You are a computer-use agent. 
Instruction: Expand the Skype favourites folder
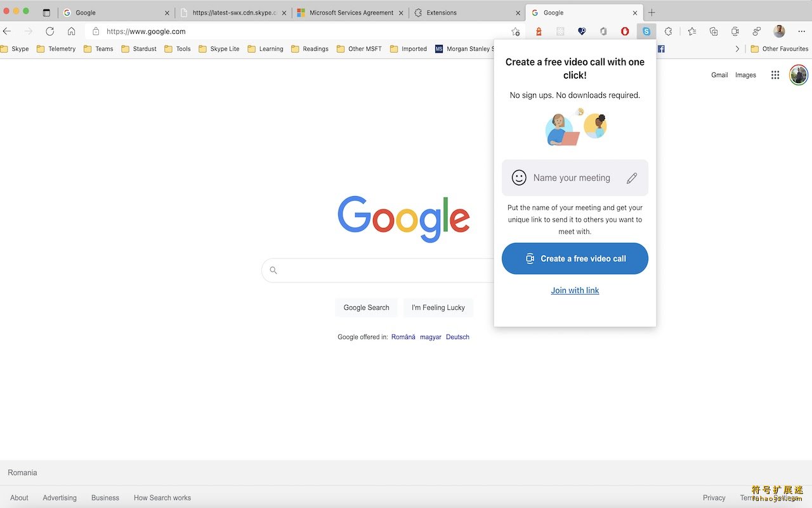(15, 49)
